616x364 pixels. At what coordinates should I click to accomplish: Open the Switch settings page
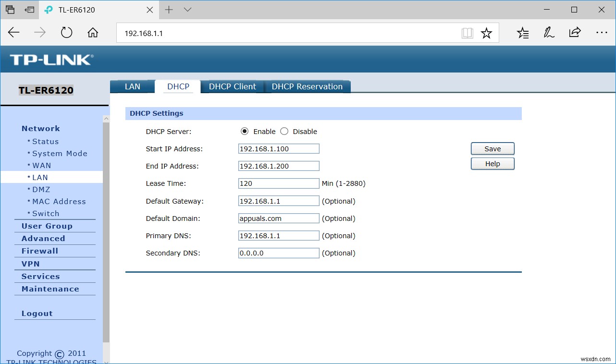point(46,214)
